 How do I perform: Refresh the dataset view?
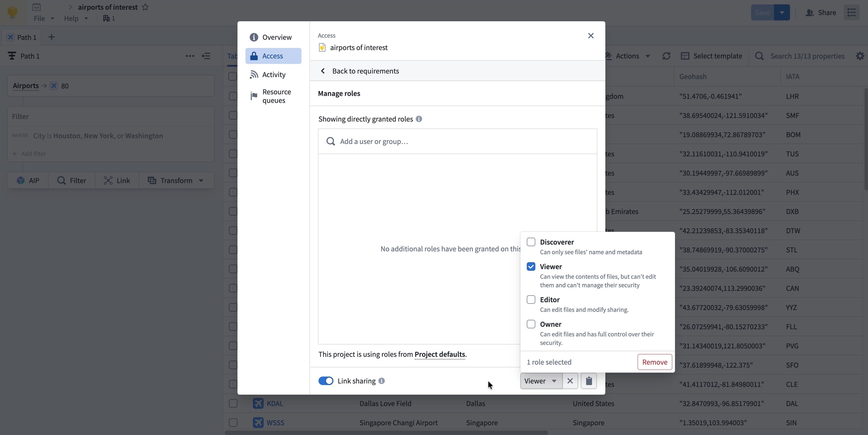[x=666, y=56]
